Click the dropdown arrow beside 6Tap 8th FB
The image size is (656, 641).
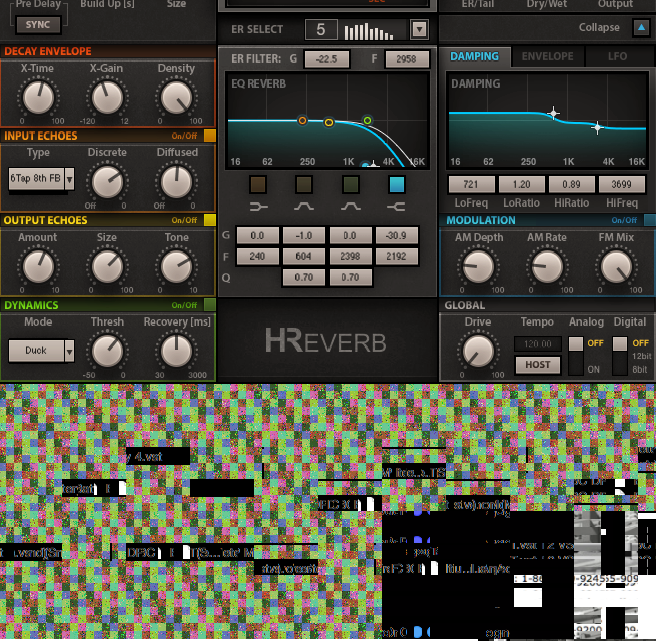(69, 179)
